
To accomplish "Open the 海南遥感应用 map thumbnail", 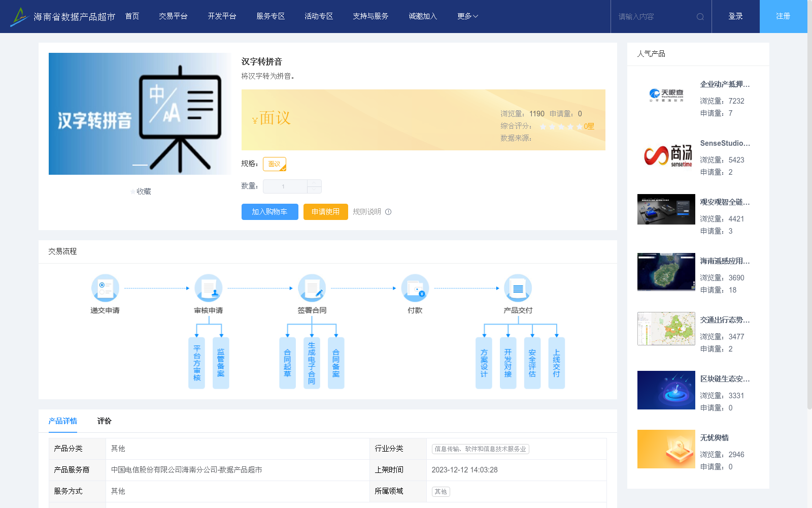I will [x=666, y=272].
